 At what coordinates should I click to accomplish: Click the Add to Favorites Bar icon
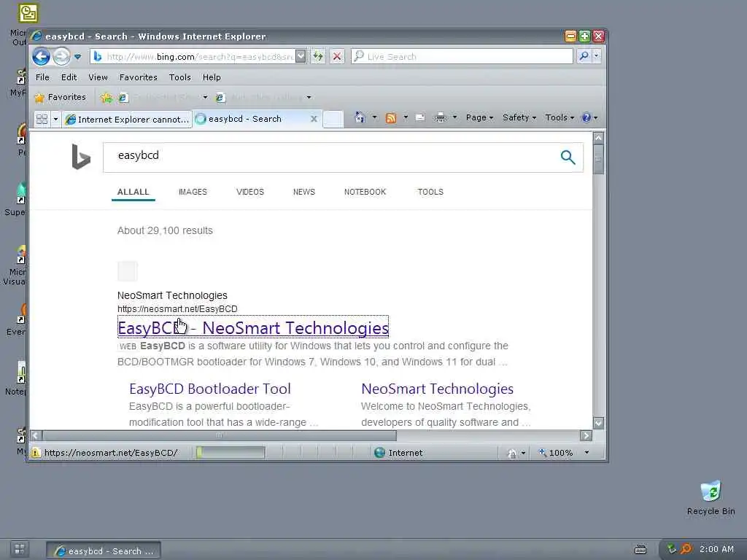click(107, 98)
